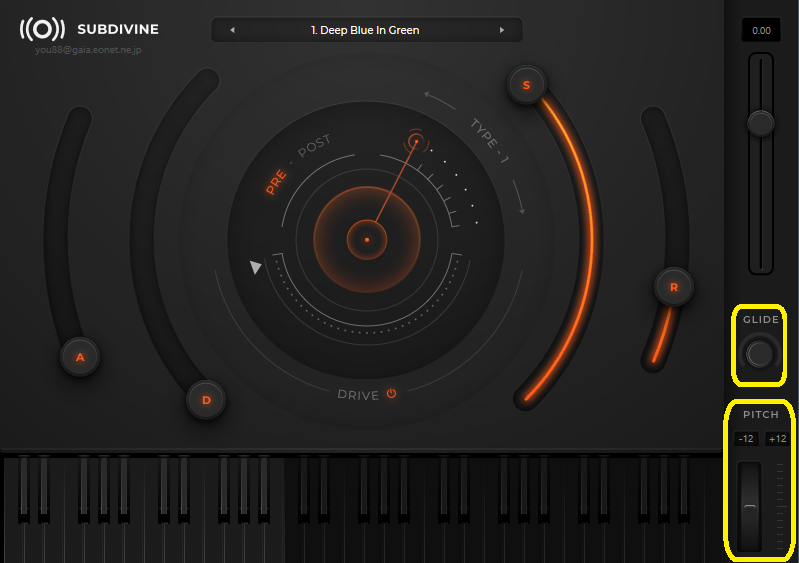Toggle the Drive power icon

(x=391, y=394)
